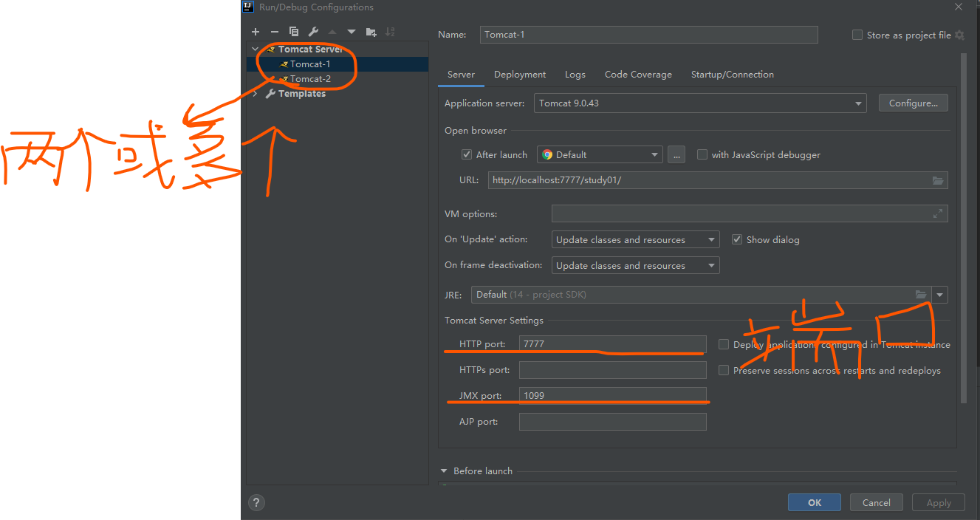This screenshot has height=520, width=980.
Task: Open the Code Coverage tab
Action: [638, 75]
